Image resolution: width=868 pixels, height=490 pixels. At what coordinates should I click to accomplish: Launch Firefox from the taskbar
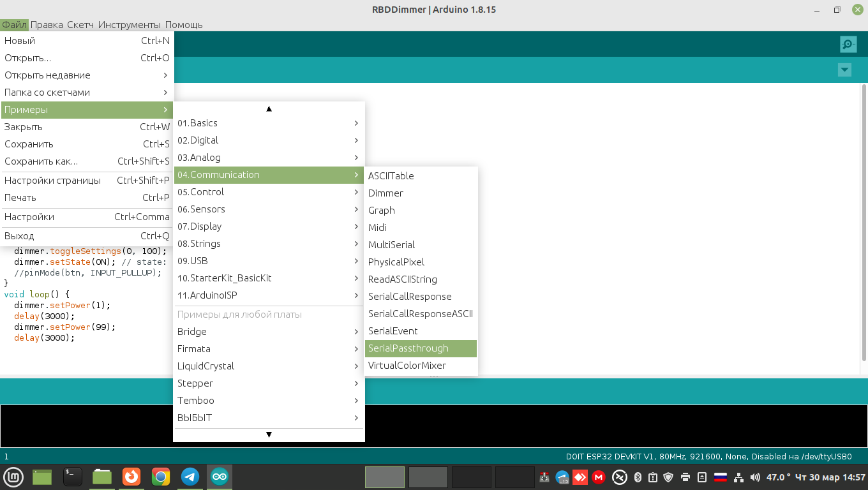click(x=131, y=477)
